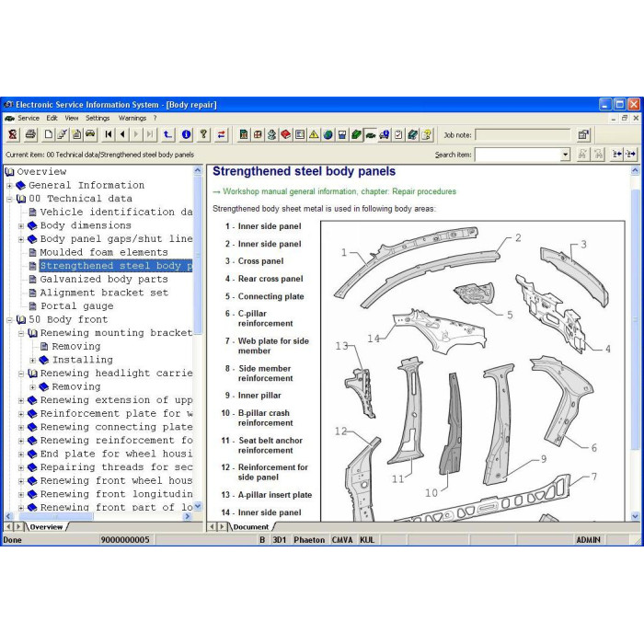Collapse the 50 Body front node
Viewport: 644px width, 644px height.
(9, 320)
